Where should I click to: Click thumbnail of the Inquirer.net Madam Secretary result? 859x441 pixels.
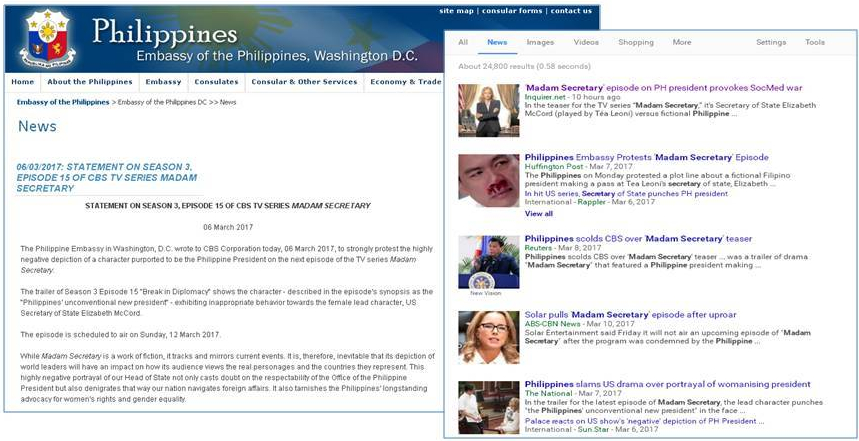click(x=488, y=110)
